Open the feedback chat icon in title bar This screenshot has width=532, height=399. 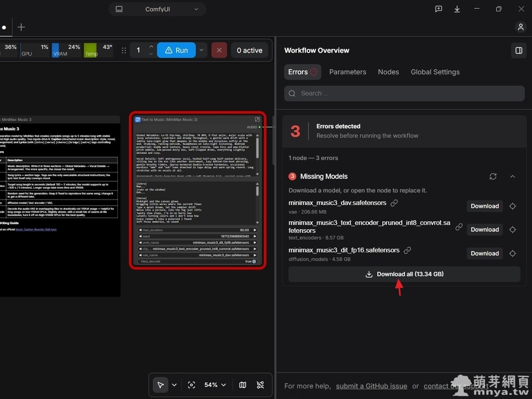(x=438, y=9)
